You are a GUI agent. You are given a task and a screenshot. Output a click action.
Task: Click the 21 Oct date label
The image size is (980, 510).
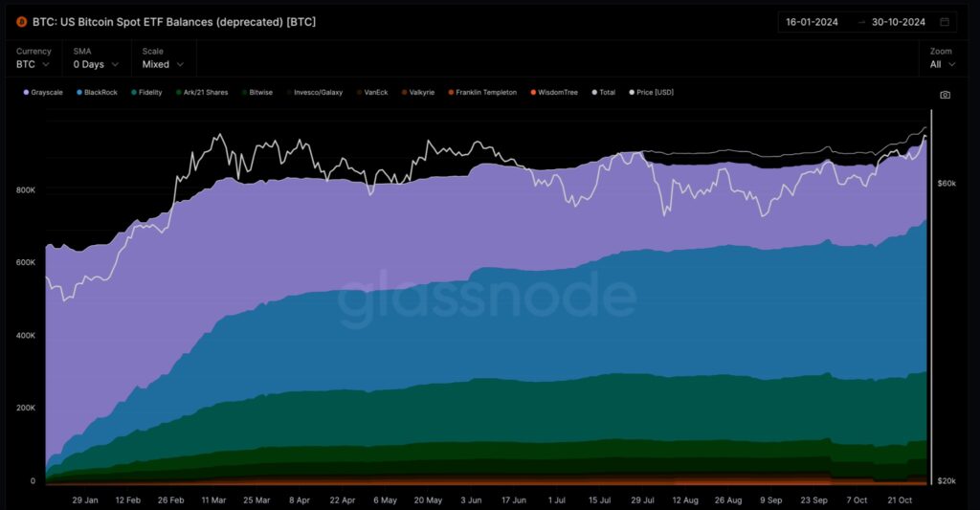point(900,500)
